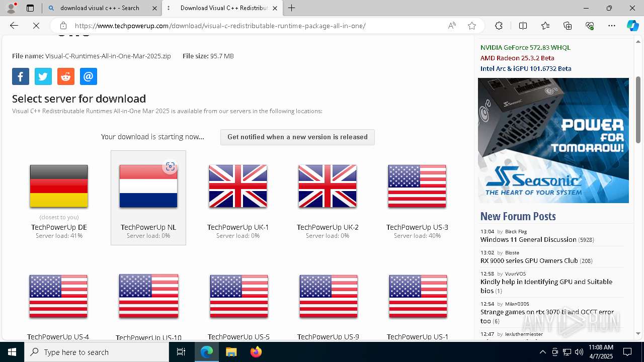Download from TechPowerUp UK-2 server
The height and width of the screenshot is (362, 644).
pyautogui.click(x=328, y=198)
